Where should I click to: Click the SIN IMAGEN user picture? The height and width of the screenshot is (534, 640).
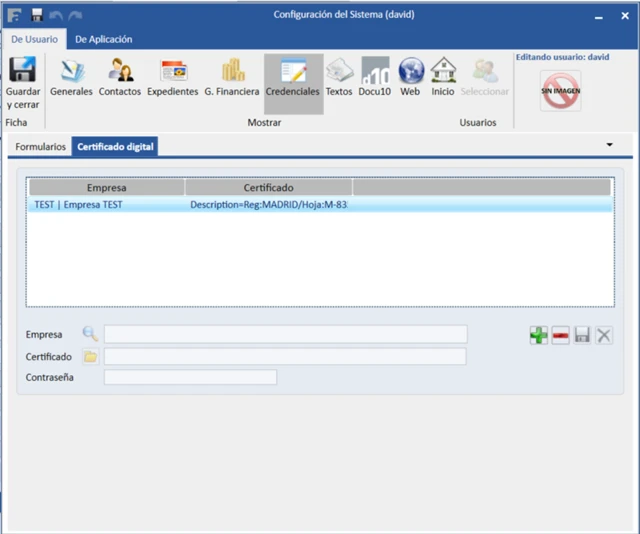[x=560, y=91]
